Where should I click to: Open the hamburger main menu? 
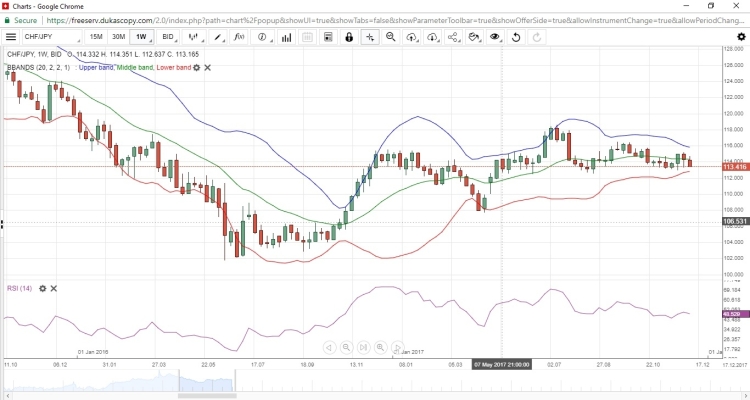(x=11, y=37)
